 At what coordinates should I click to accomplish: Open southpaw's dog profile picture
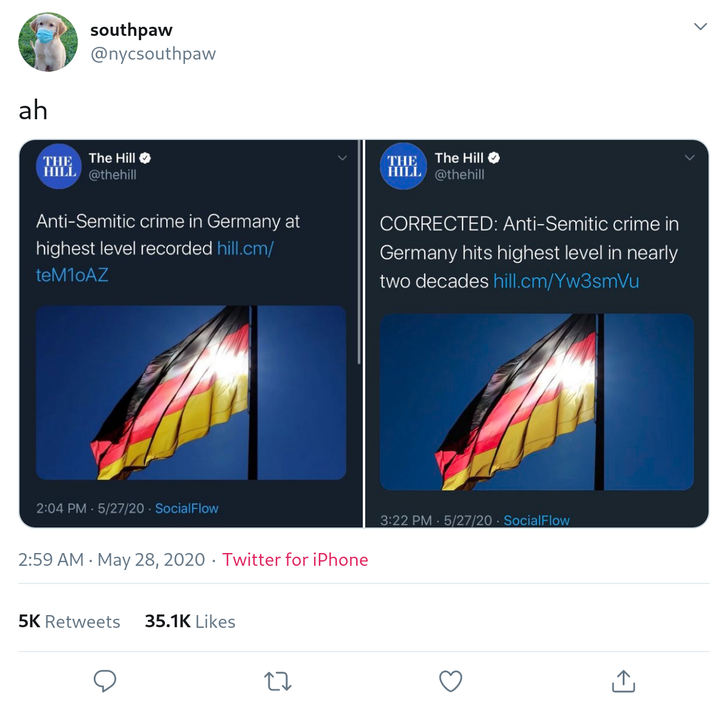pos(48,42)
